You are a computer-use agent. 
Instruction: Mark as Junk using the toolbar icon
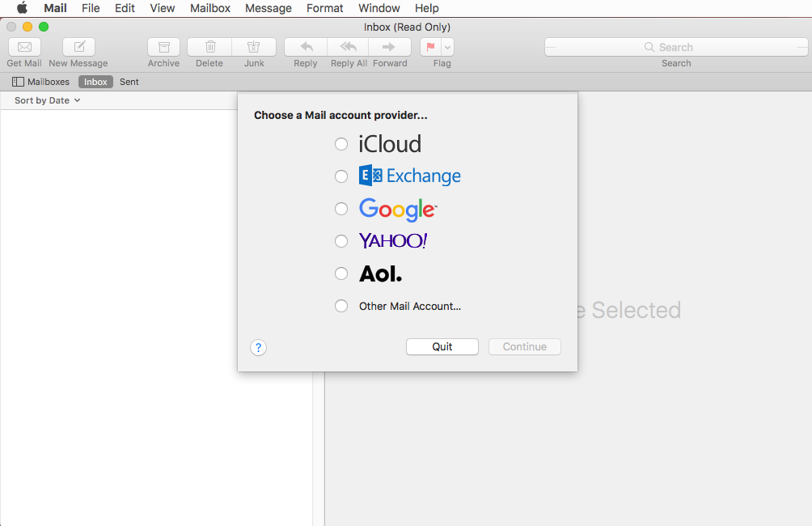254,47
